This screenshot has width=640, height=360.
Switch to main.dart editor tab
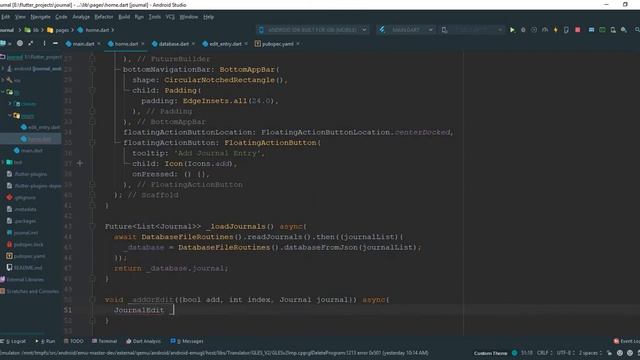point(83,44)
